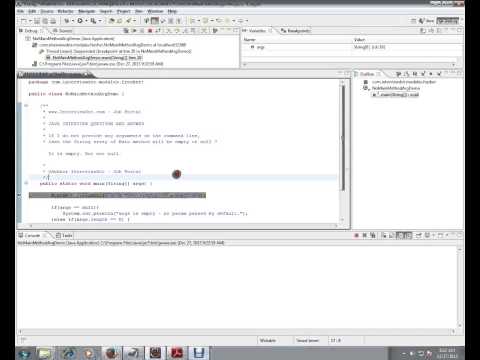The height and width of the screenshot is (360, 480).
Task: Collapse the main method fold marker in editor
Action: (x=26, y=183)
